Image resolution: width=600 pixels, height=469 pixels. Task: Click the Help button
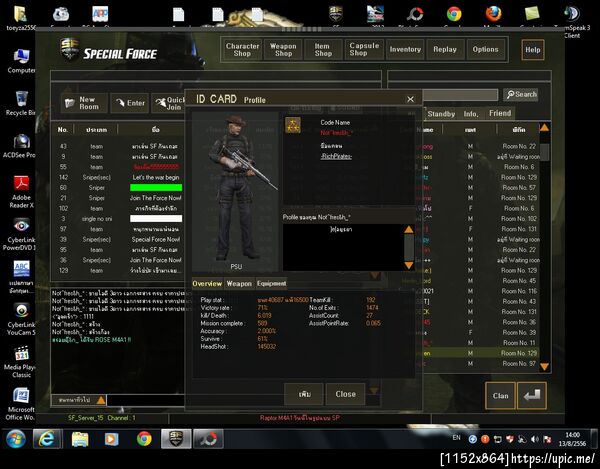(x=533, y=50)
